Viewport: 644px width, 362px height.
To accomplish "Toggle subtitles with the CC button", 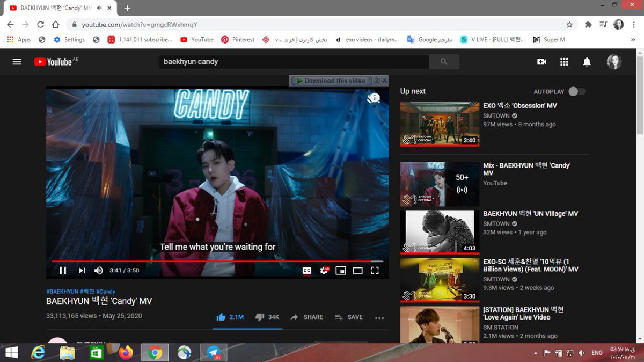I will point(306,271).
